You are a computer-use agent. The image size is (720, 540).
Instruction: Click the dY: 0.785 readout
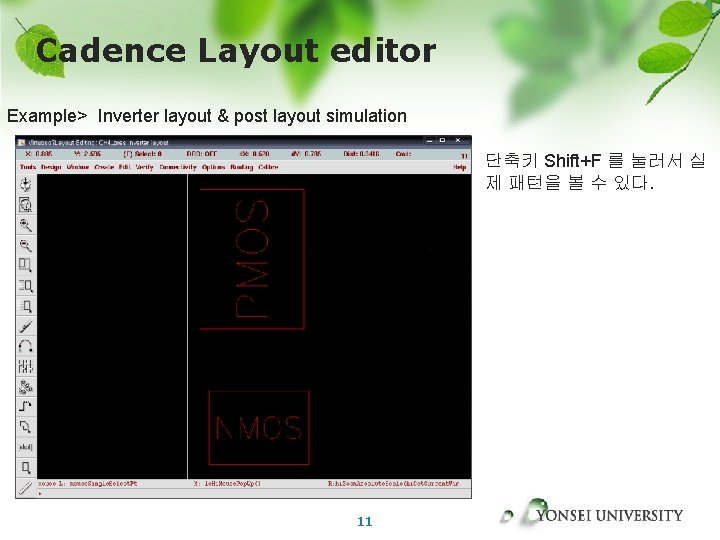point(306,154)
